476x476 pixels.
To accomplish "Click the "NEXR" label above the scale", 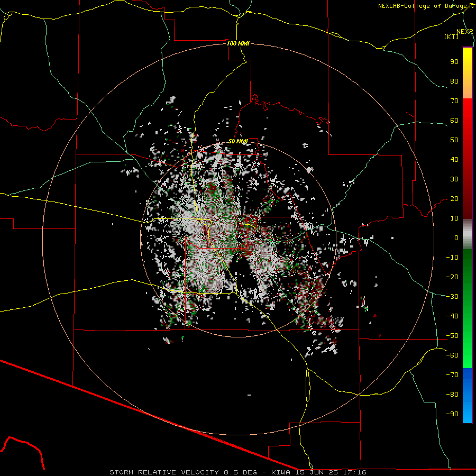I will [x=464, y=32].
